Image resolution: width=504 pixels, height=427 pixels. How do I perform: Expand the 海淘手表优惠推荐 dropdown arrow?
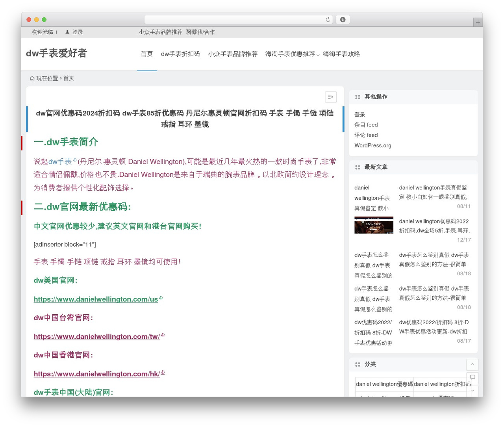318,55
